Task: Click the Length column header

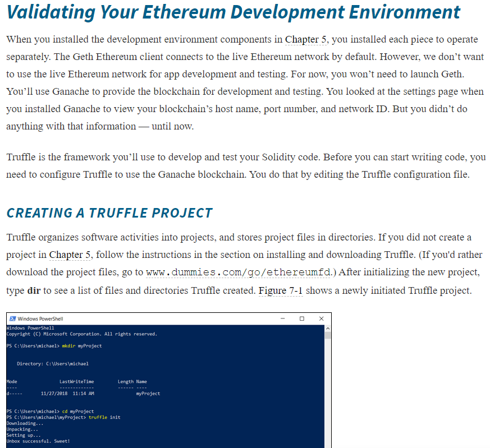Action: coord(126,382)
